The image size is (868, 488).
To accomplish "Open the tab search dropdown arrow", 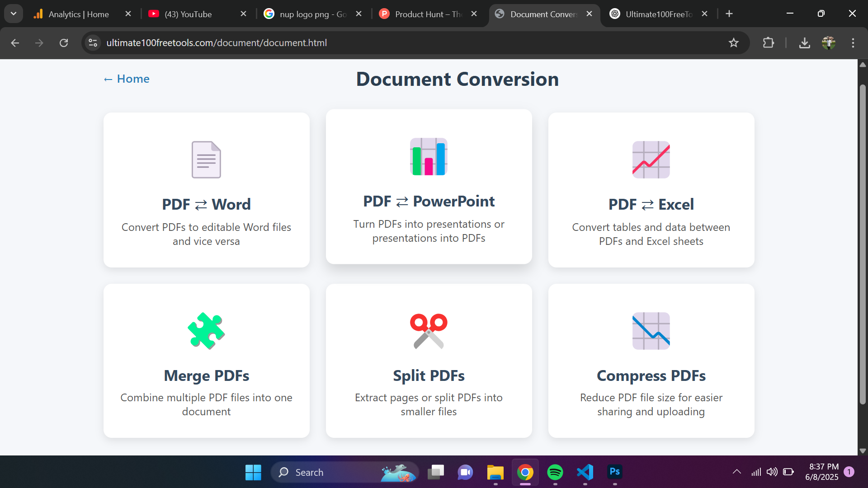I will (x=13, y=13).
